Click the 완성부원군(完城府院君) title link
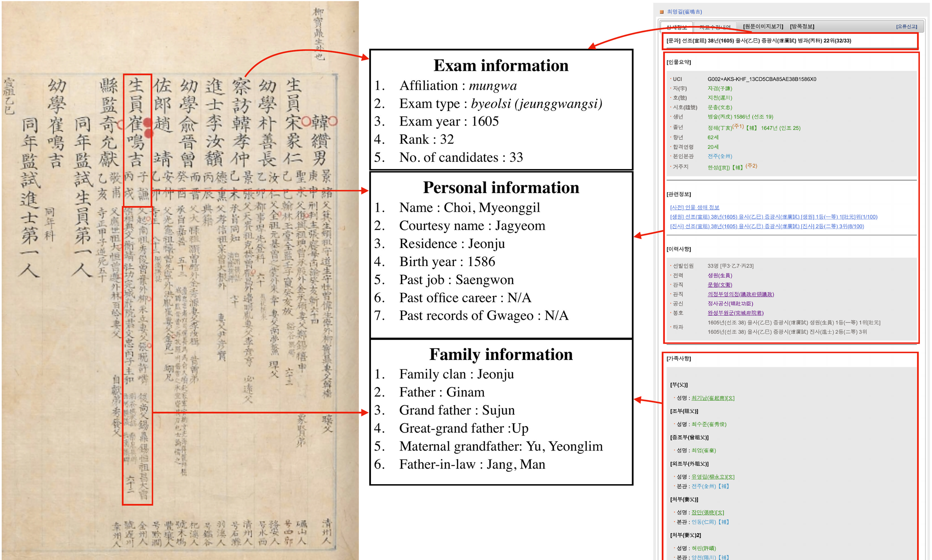This screenshot has height=560, width=932. coord(735,313)
